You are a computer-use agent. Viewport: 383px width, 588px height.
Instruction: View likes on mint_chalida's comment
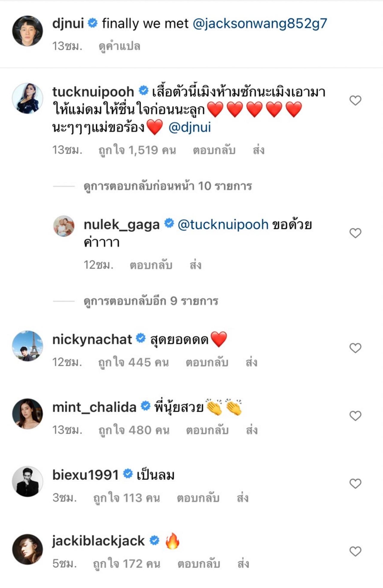point(134,430)
